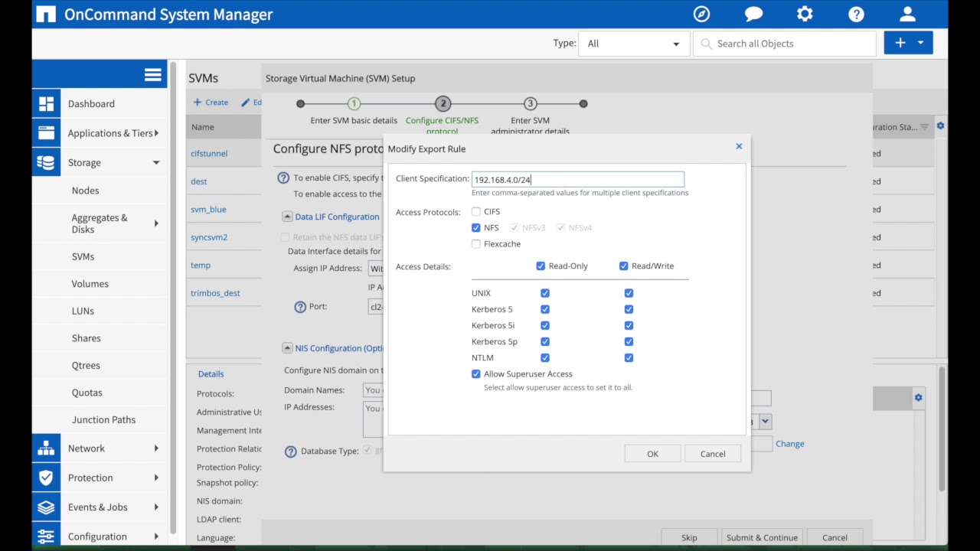Open Junction Paths in the sidebar

(103, 420)
